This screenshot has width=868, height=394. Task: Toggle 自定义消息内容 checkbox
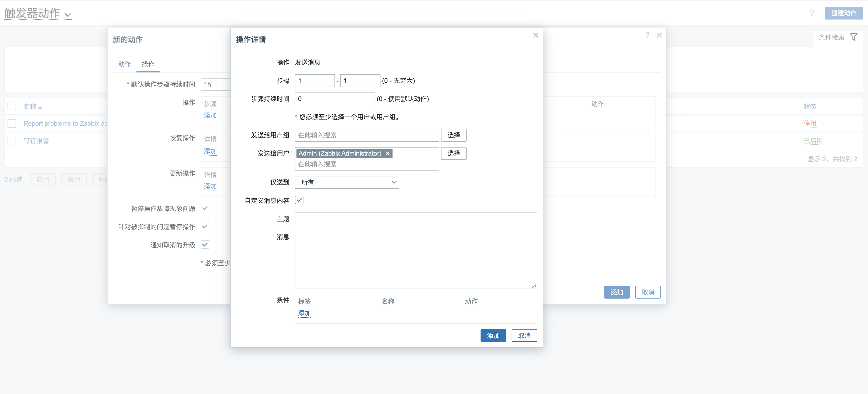[299, 200]
